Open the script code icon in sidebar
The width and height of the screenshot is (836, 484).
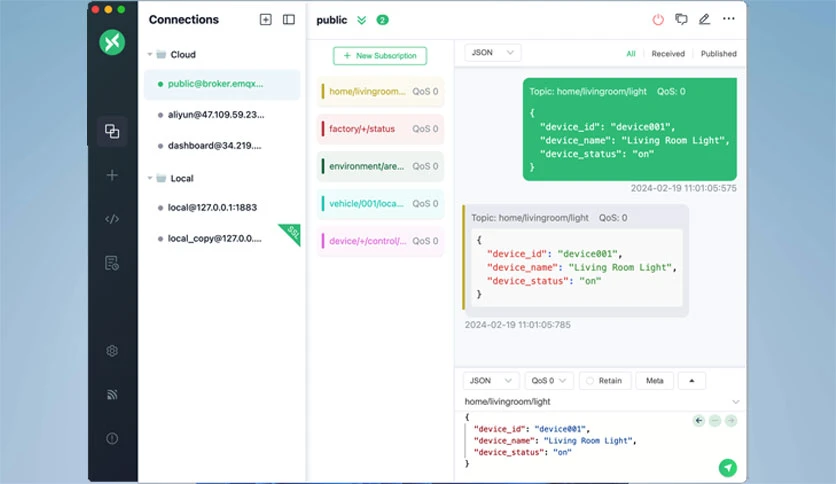pyautogui.click(x=112, y=219)
